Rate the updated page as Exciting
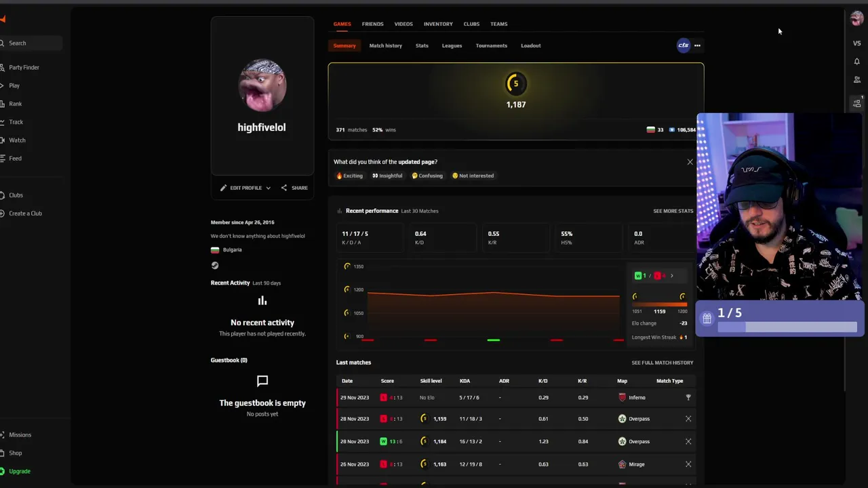Viewport: 868px width, 488px height. click(x=350, y=176)
